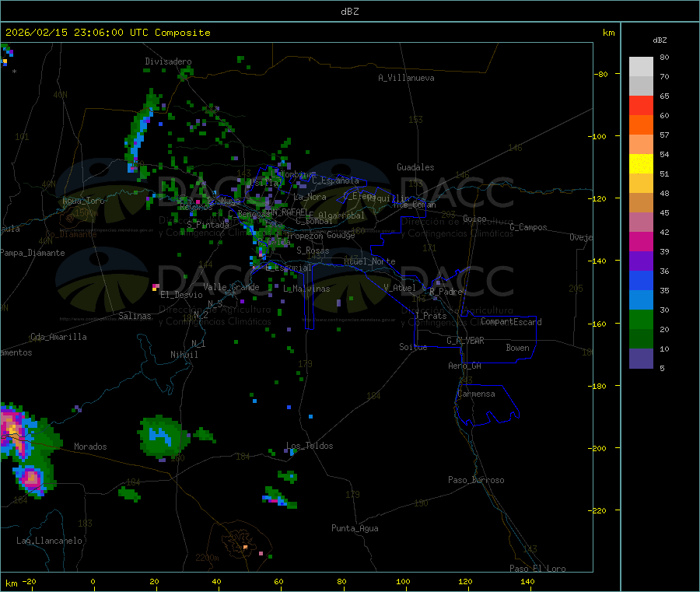The image size is (700, 592).
Task: Click the slate 5-10 dBZ legend swatch
Action: point(641,359)
